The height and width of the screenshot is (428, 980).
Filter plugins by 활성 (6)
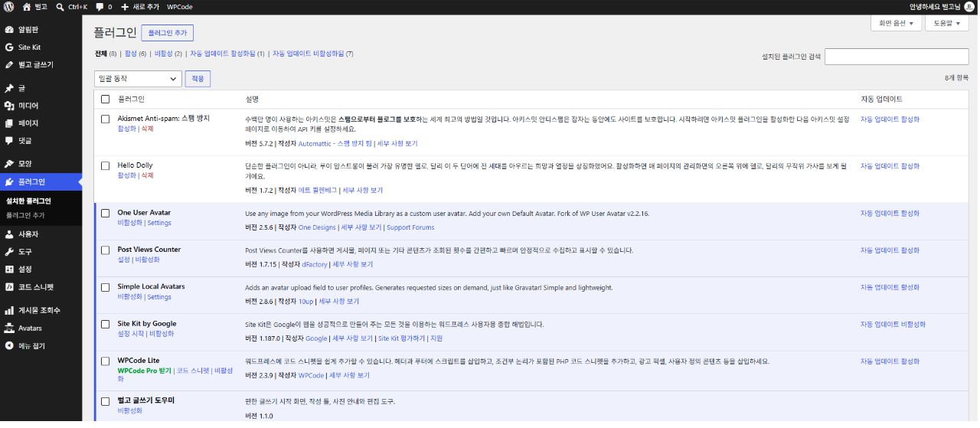[x=135, y=54]
